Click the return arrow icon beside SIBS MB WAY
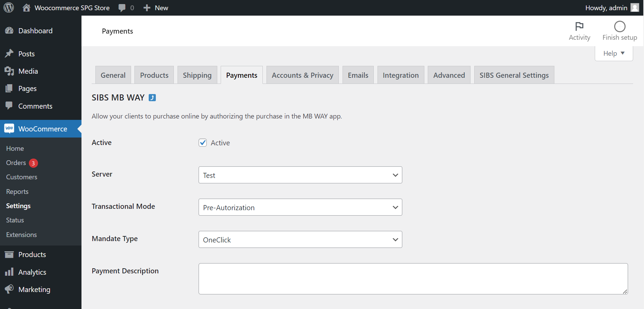The width and height of the screenshot is (644, 309). [x=152, y=98]
